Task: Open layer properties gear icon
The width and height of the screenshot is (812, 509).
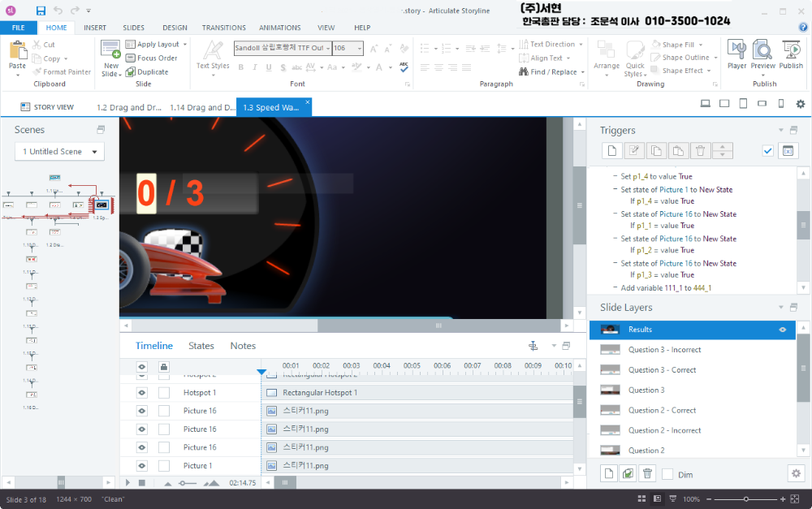Action: pyautogui.click(x=796, y=473)
